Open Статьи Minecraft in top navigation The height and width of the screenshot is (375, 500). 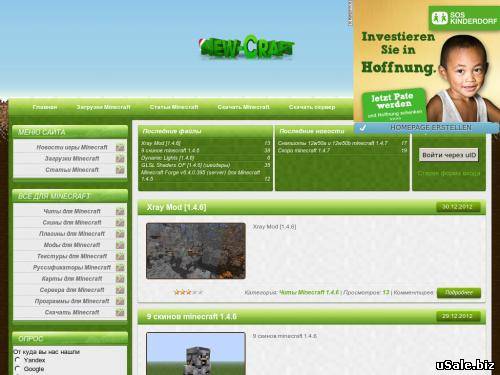[x=174, y=107]
